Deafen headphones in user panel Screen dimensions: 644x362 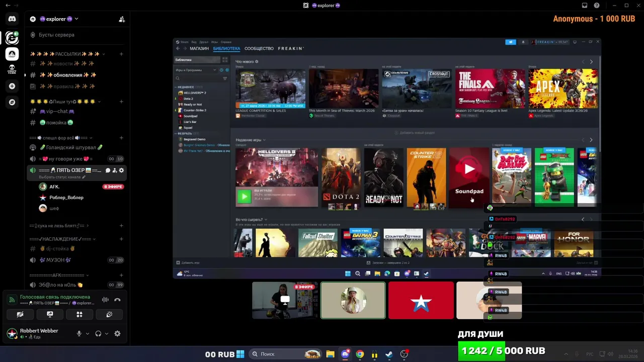[x=98, y=333]
